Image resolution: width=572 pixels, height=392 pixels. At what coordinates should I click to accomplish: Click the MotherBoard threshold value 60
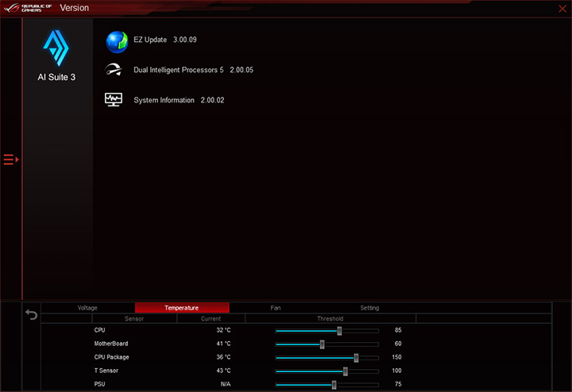[x=398, y=344]
